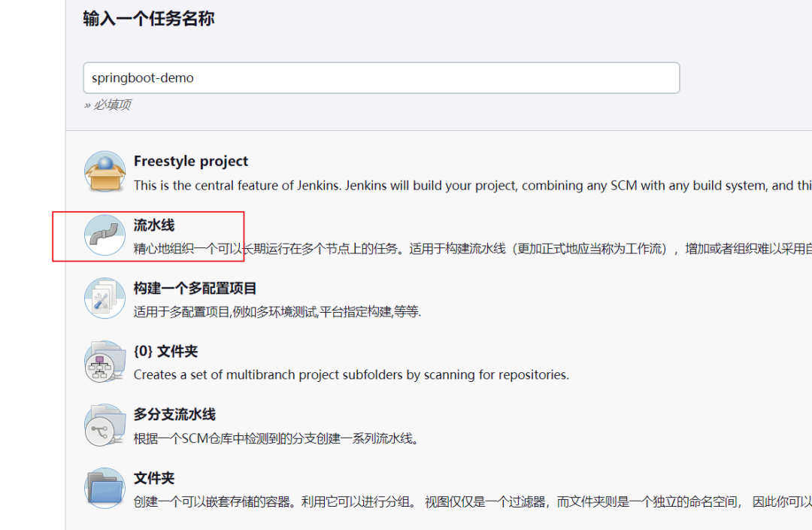Image resolution: width=812 pixels, height=530 pixels.
Task: Select the 流水线 pipe icon
Action: [x=105, y=235]
